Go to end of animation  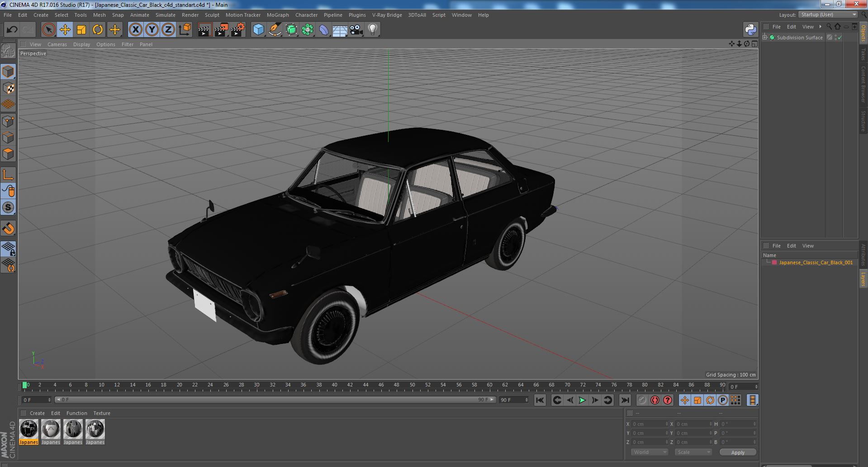625,400
